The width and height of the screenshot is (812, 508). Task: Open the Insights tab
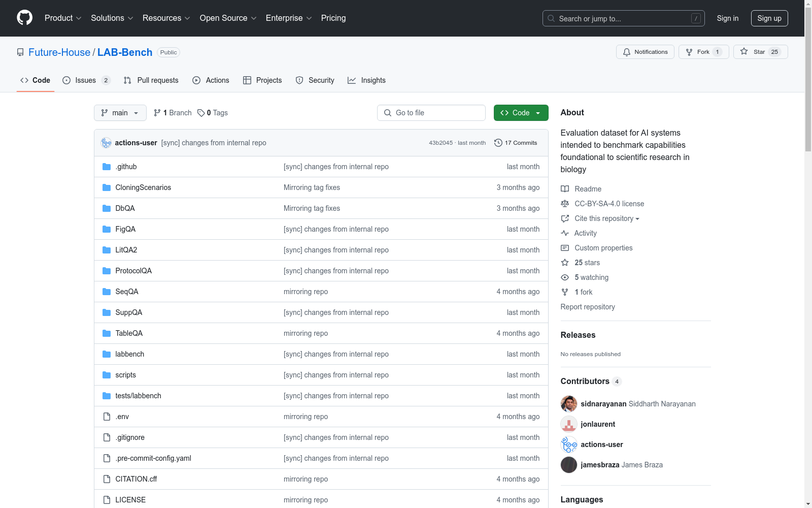[367, 80]
